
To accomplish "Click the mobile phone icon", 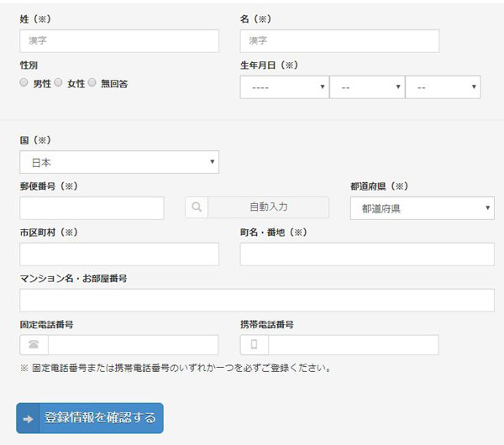I will [254, 345].
